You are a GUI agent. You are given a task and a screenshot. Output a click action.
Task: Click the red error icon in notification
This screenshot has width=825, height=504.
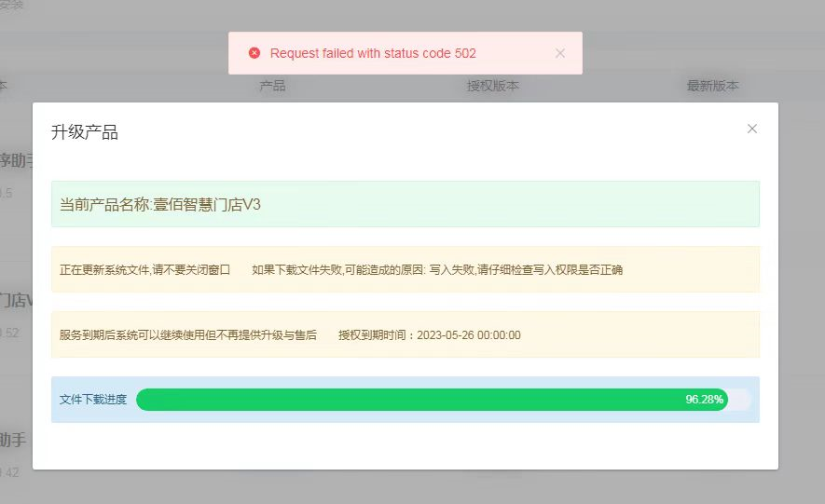click(254, 53)
